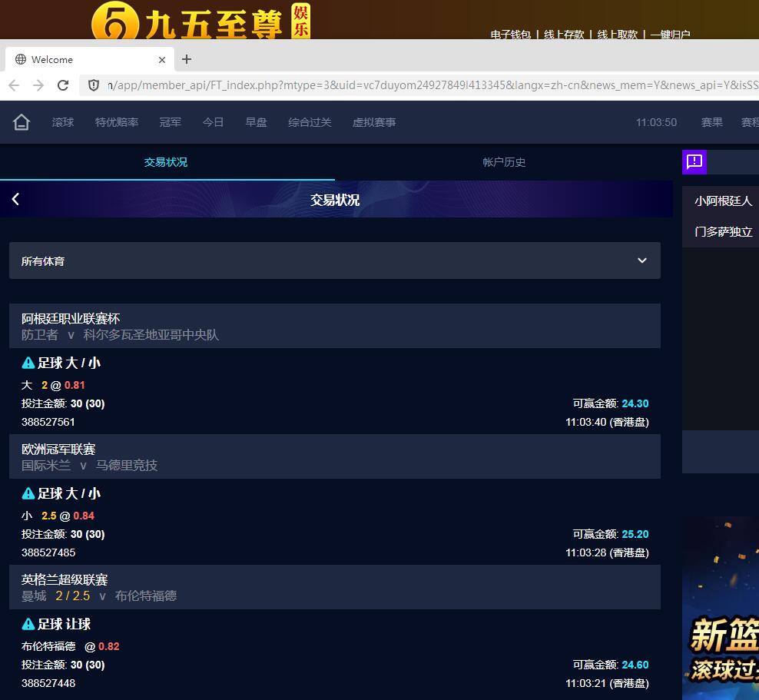Click the purple message feedback icon

694,161
